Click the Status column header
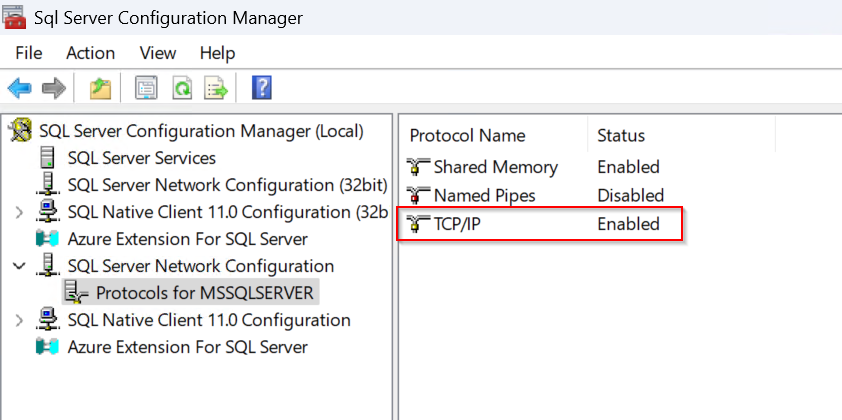 (x=621, y=135)
